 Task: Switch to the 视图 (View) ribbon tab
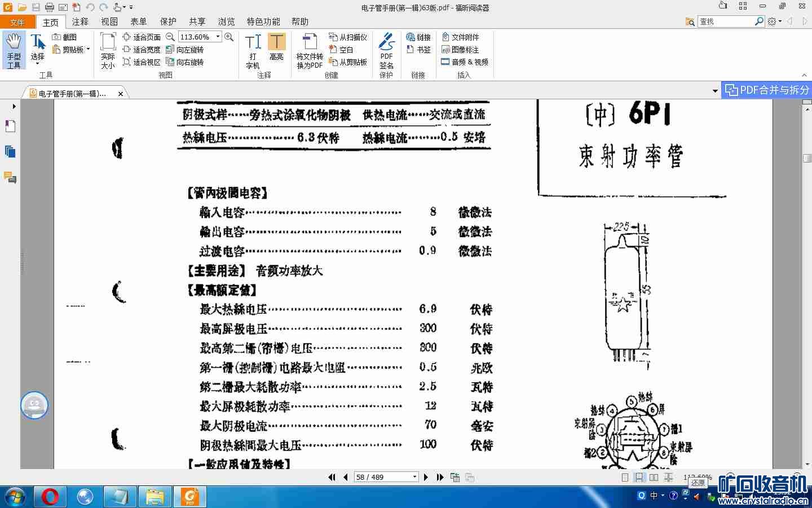pos(109,22)
